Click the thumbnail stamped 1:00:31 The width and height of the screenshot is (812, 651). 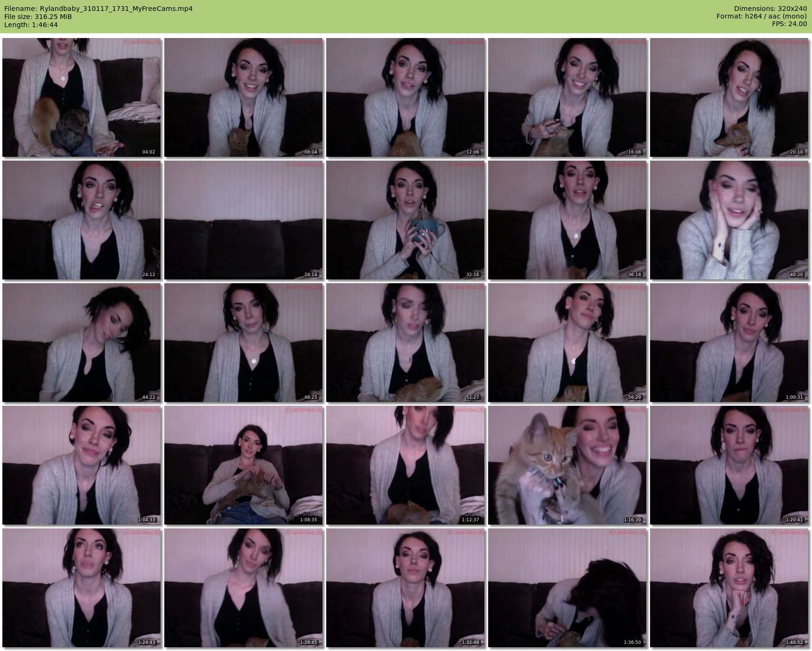click(729, 343)
